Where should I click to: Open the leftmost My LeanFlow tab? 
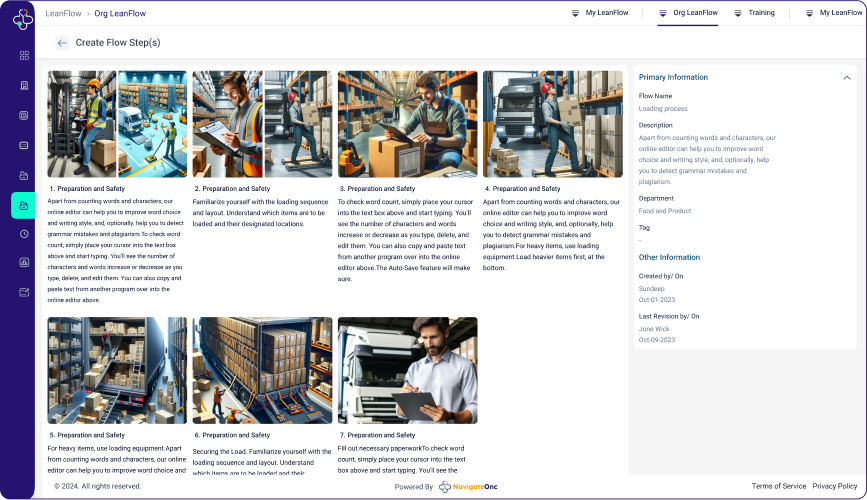597,13
